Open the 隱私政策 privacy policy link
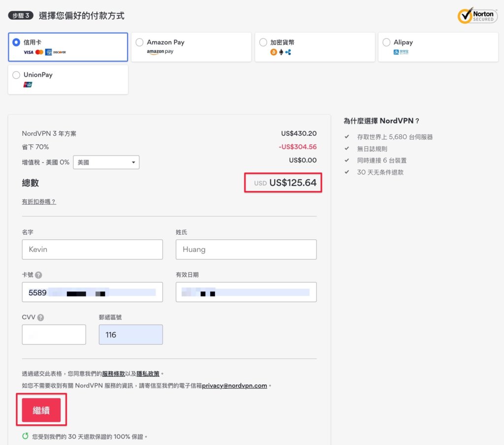The height and width of the screenshot is (445, 504). point(148,374)
